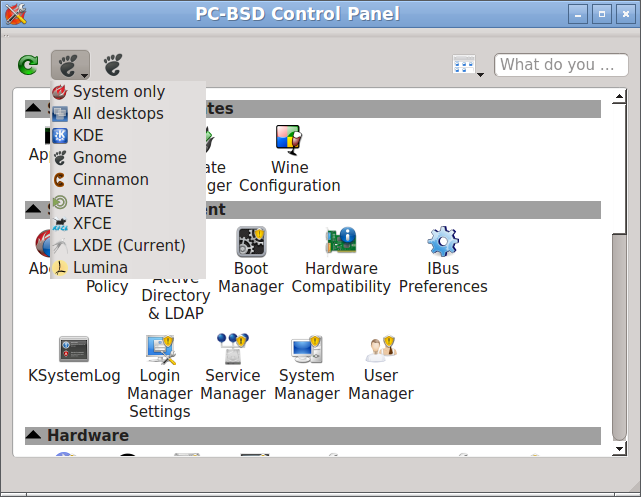Focus the 'What do you...' search field
Viewport: 641px width, 497px height.
561,65
